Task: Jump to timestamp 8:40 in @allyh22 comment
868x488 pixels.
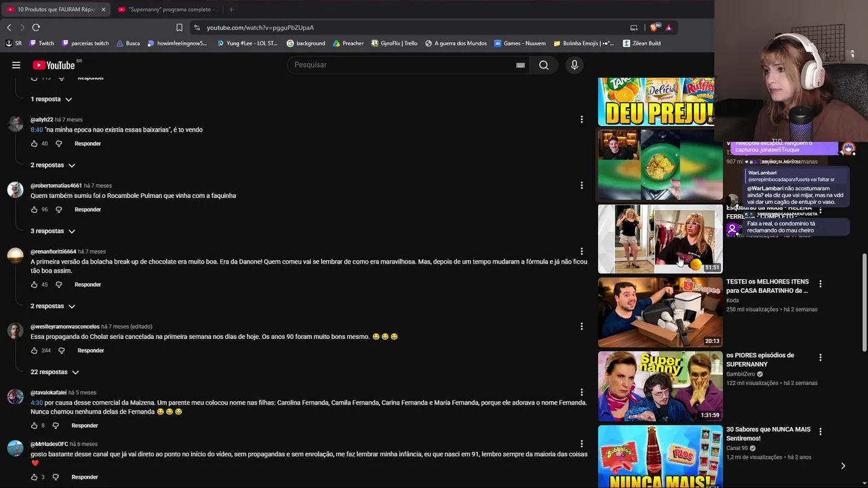Action: pos(37,130)
